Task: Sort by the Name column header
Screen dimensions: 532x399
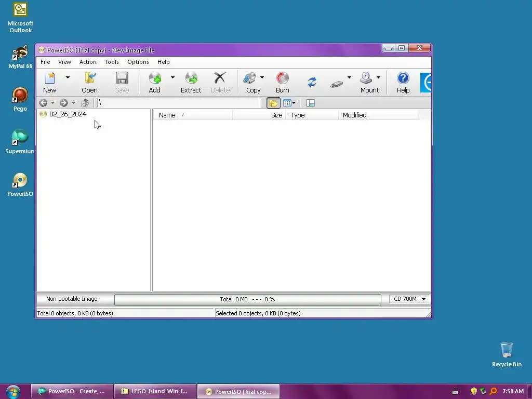Action: click(x=193, y=115)
